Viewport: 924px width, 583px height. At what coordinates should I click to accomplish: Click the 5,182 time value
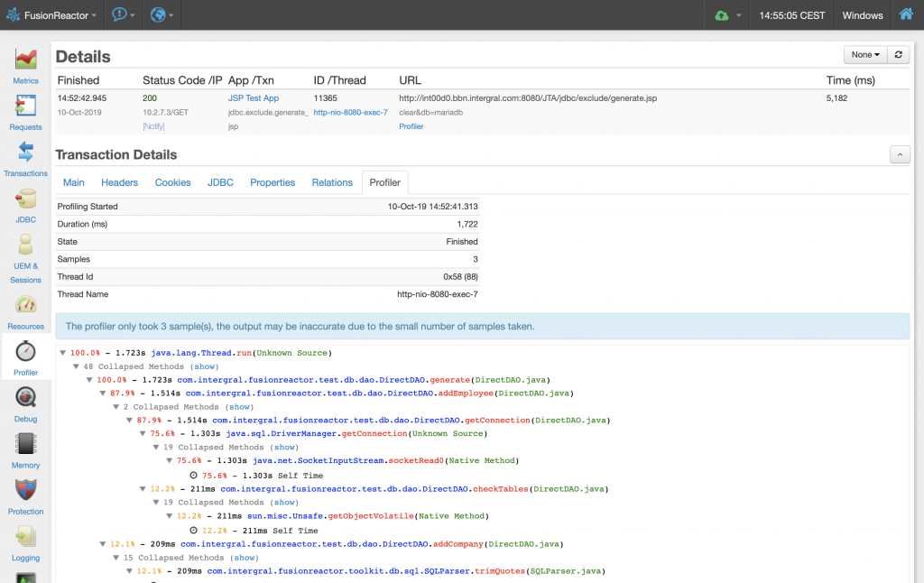pos(836,98)
